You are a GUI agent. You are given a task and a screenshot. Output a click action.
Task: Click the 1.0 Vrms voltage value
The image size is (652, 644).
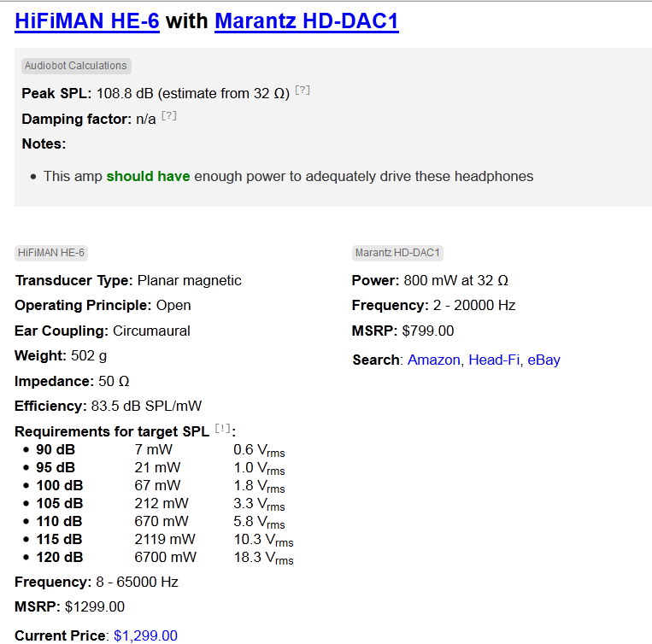coord(259,468)
